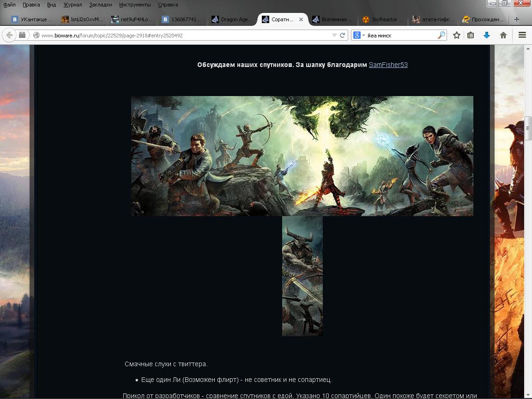Open the Правка menu

[x=31, y=5]
